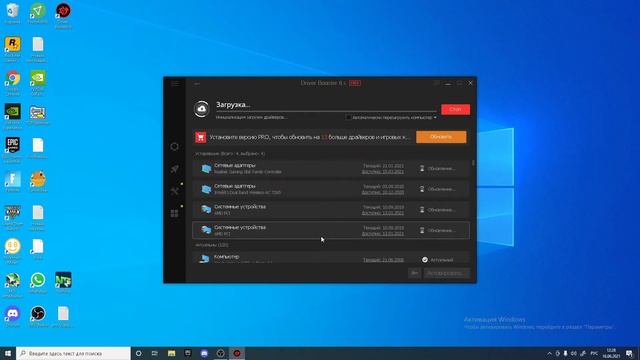Click the key icon button near Activate

[414, 273]
